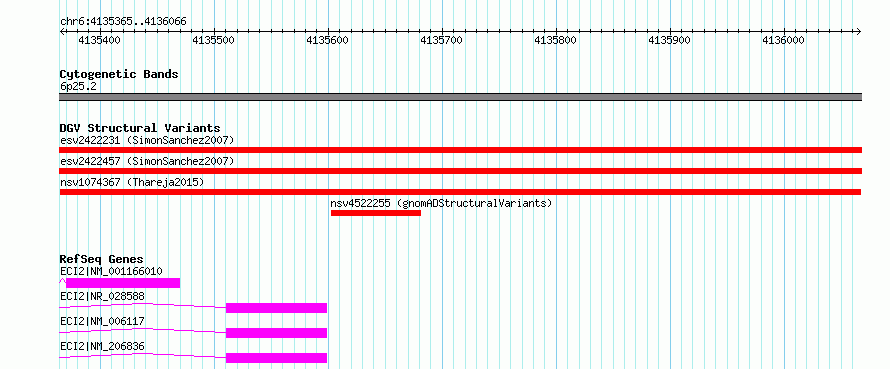Click ruler position 4135600
The width and height of the screenshot is (890, 369).
click(328, 40)
